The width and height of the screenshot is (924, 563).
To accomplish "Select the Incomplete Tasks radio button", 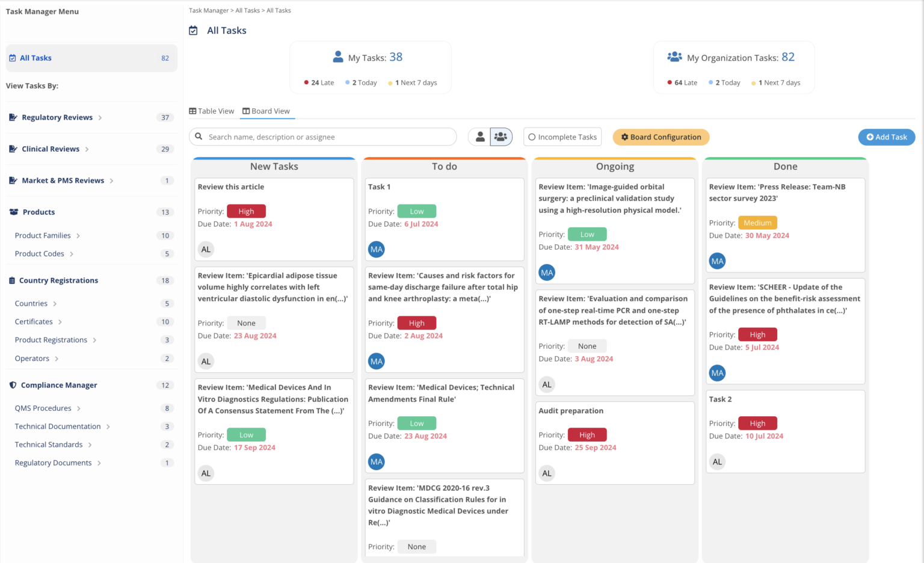I will pos(532,137).
